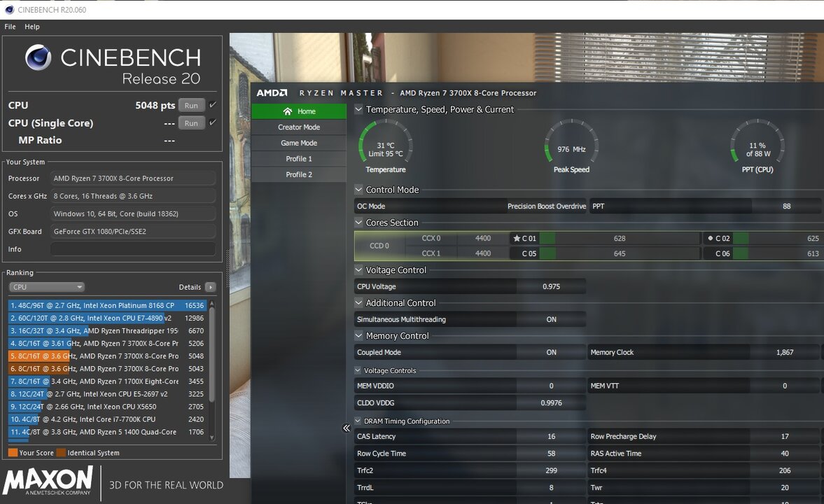This screenshot has height=504, width=824.
Task: Click the empty Info input field
Action: (133, 249)
